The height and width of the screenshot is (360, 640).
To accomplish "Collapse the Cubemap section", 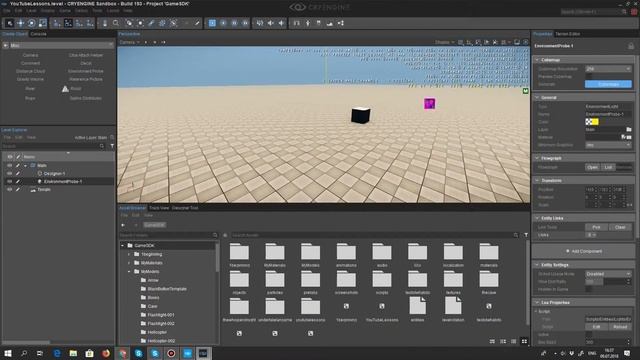I will 537,60.
